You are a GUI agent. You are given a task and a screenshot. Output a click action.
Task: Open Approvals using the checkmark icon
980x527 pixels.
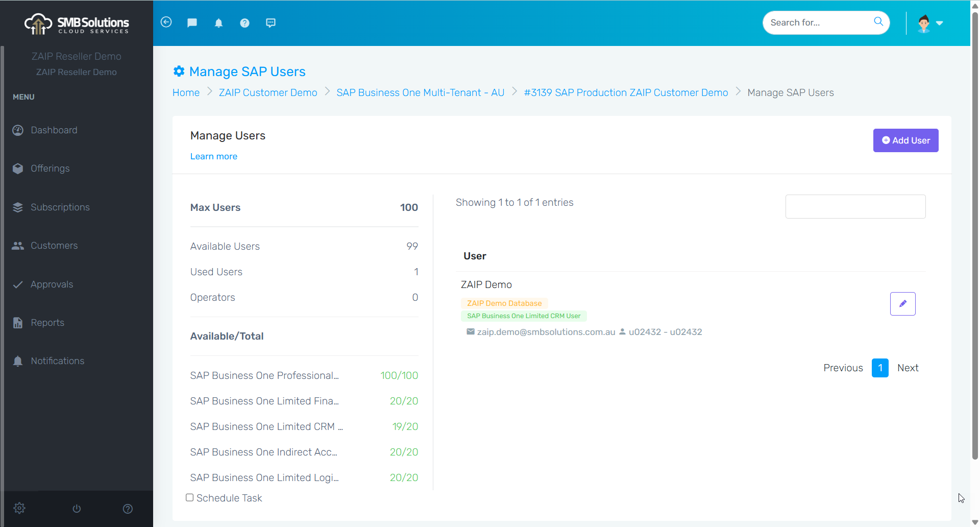(18, 284)
